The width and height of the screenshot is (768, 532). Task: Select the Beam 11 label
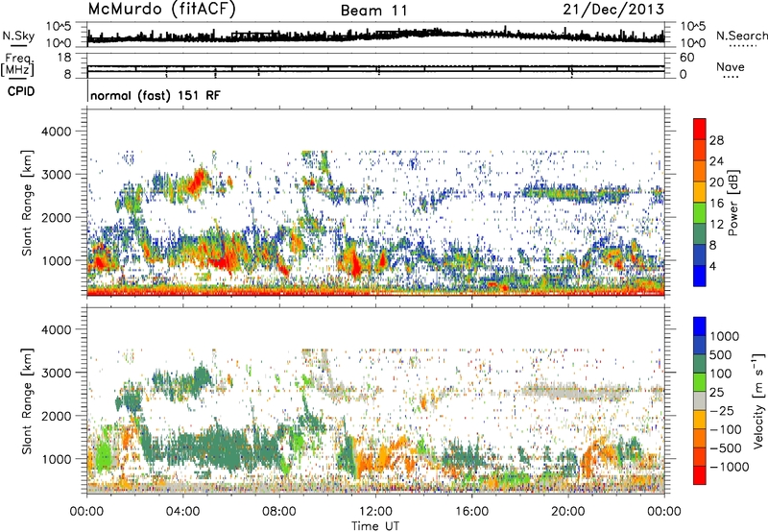(374, 11)
